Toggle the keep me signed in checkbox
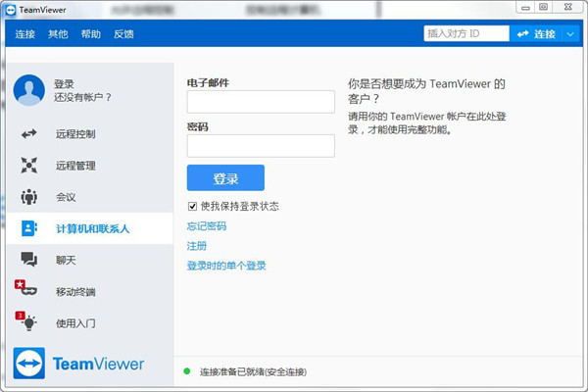The image size is (588, 392). pos(192,207)
